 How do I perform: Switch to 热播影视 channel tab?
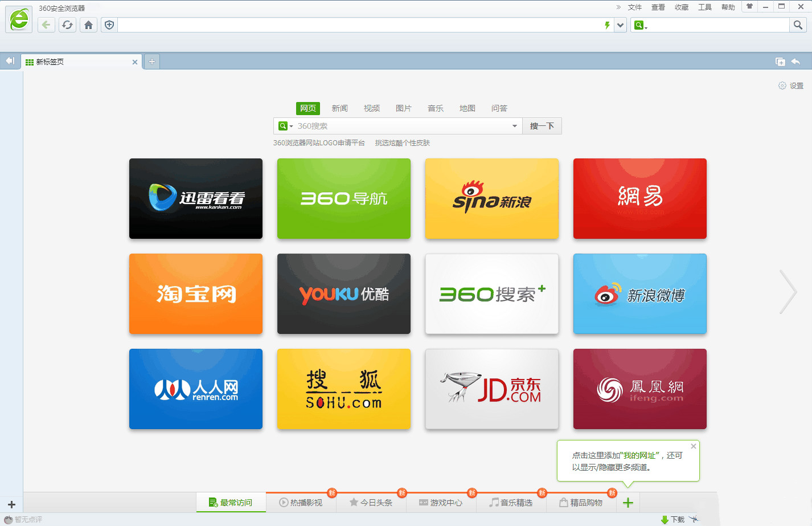(301, 502)
